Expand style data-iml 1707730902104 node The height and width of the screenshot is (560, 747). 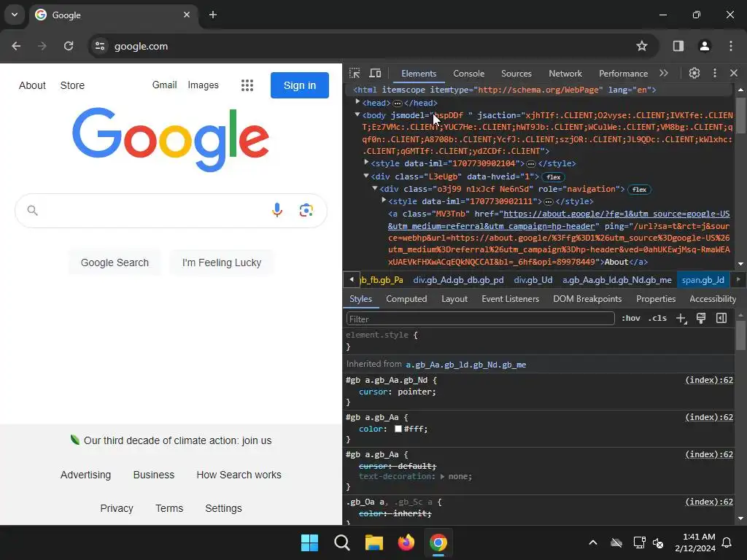[366, 163]
